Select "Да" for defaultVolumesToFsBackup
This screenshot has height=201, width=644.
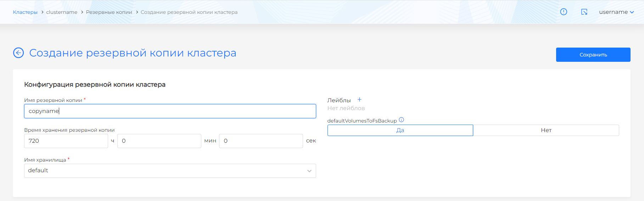(400, 130)
